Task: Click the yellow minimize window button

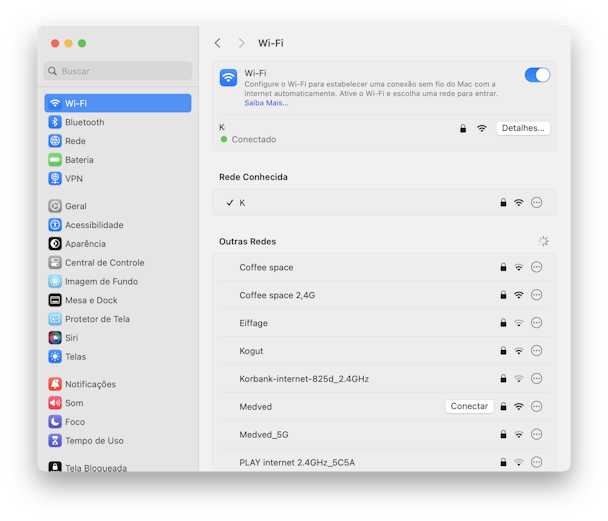Action: click(68, 43)
